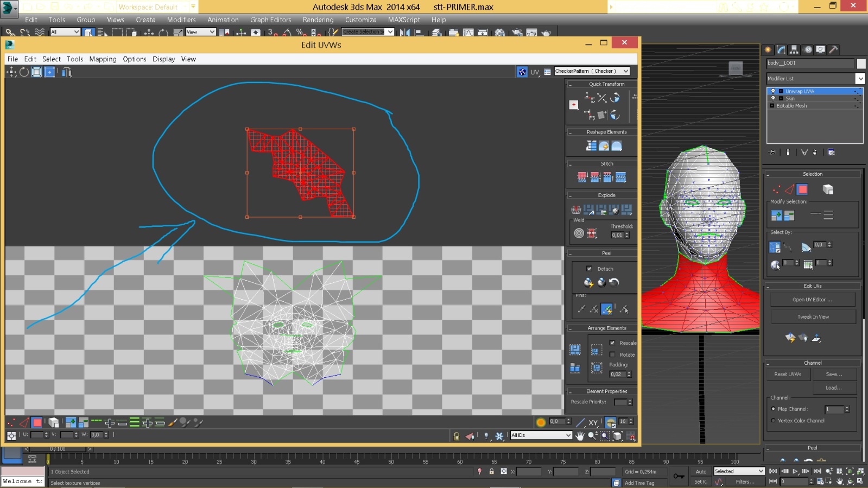Click the Save... button in Channel rollout

click(x=834, y=375)
